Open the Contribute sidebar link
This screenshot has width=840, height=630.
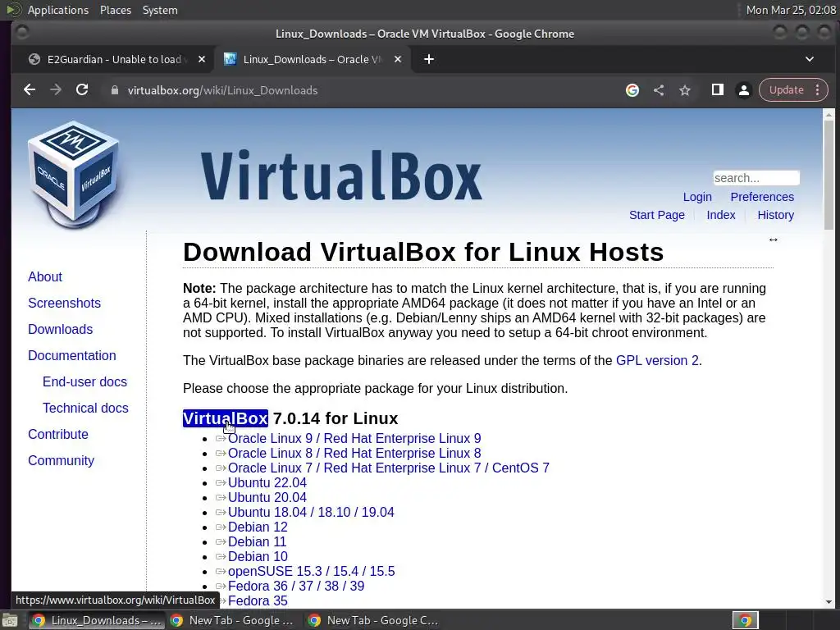(58, 435)
